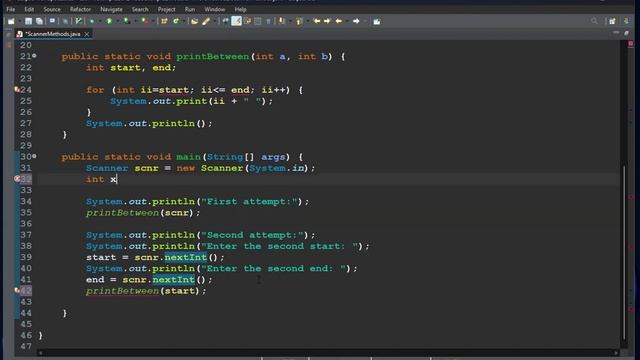This screenshot has height=360, width=640.
Task: Click the New Java Package icon
Action: click(x=164, y=21)
